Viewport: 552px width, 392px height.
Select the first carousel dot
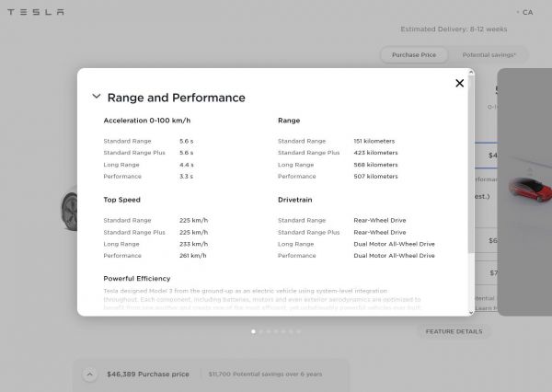tap(253, 330)
